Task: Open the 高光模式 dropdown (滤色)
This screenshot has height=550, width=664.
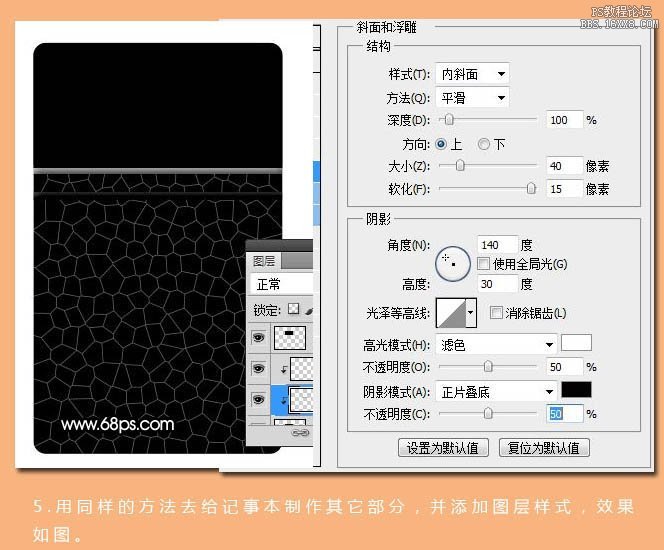Action: [496, 345]
